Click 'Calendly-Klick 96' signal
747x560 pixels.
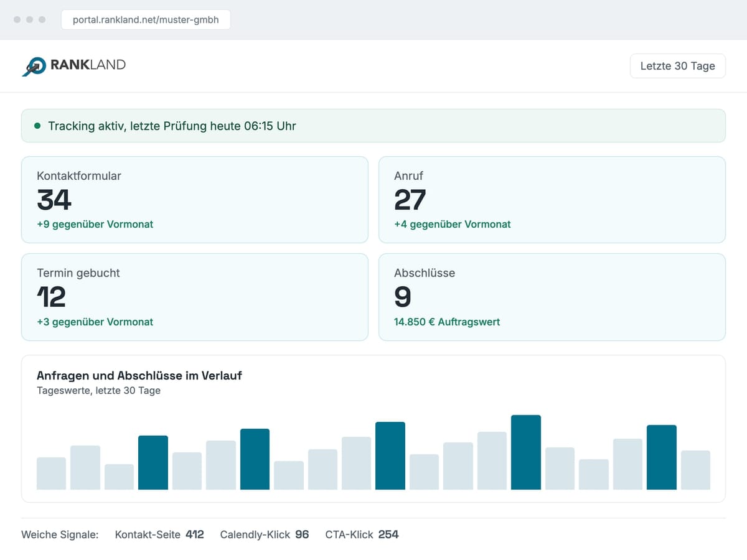click(x=265, y=534)
